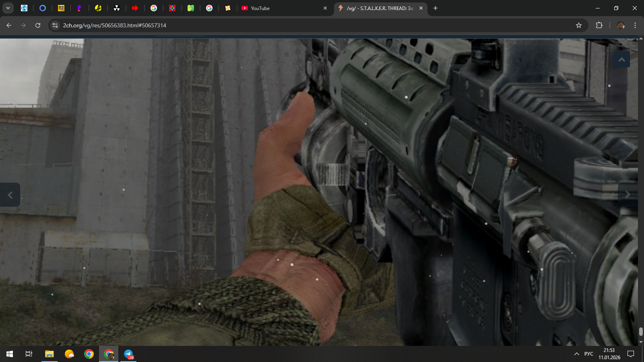
Task: Switch to the purple icon tab
Action: point(80,8)
